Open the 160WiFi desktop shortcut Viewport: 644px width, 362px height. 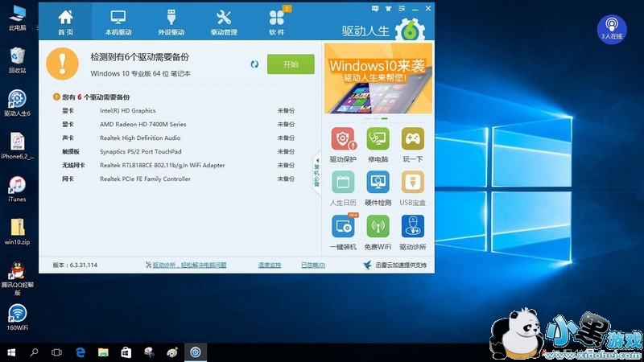click(x=17, y=317)
